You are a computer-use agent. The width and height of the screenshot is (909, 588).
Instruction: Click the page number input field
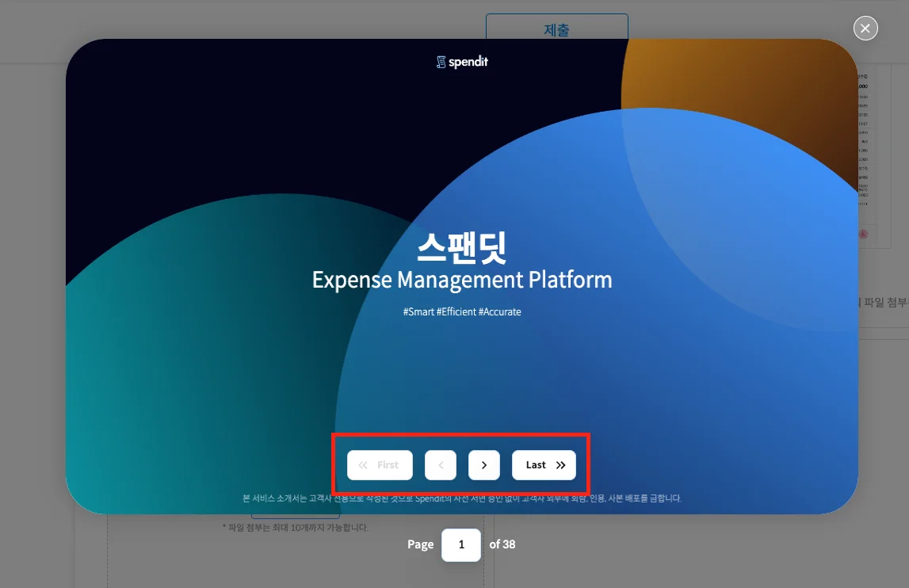(x=461, y=544)
